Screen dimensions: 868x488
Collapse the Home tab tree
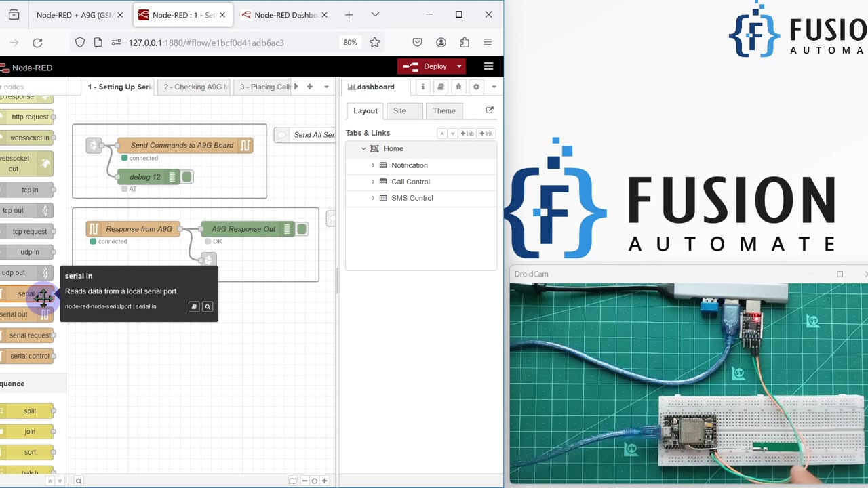pos(363,148)
